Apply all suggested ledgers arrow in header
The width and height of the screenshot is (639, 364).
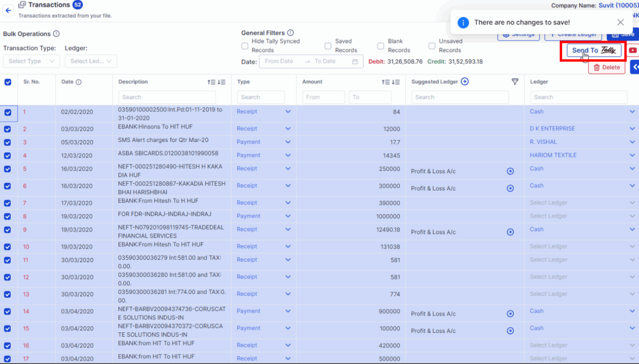tap(465, 82)
